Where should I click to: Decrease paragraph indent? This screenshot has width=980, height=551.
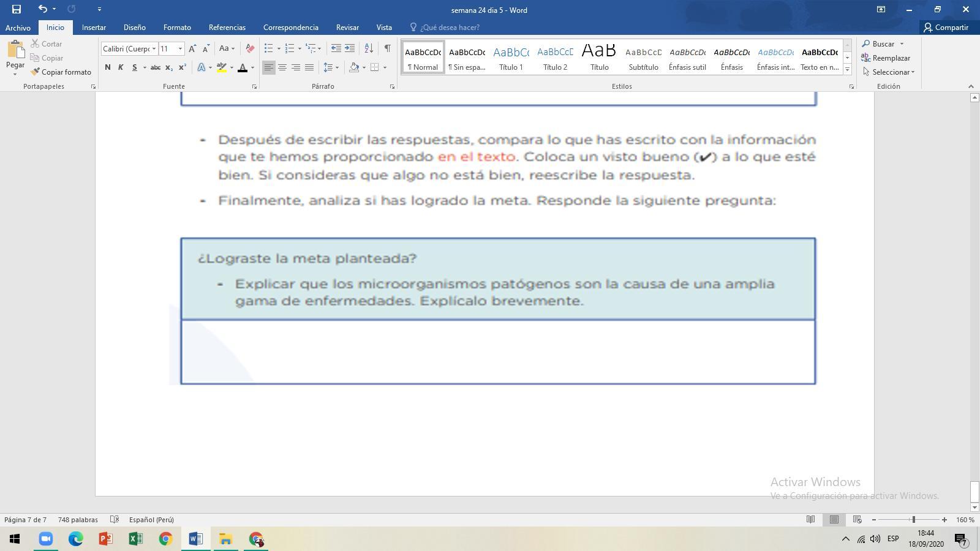[336, 48]
